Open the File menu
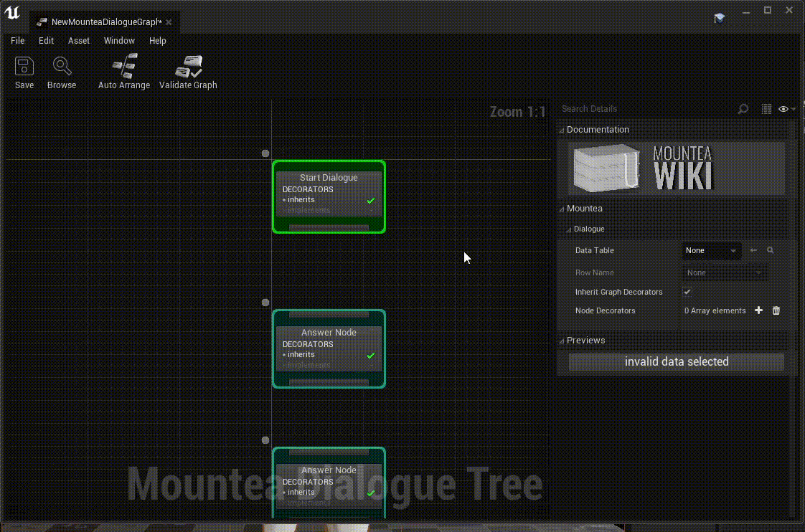This screenshot has height=532, width=805. pyautogui.click(x=17, y=41)
